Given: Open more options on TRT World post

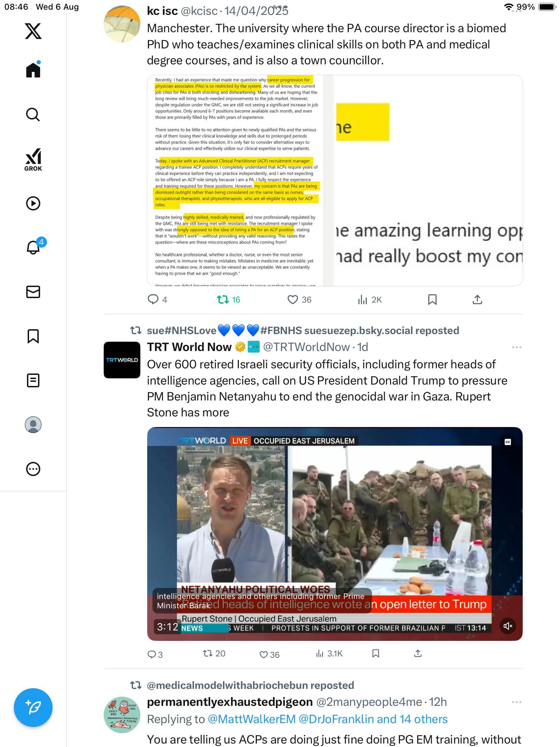Looking at the screenshot, I should tap(516, 347).
